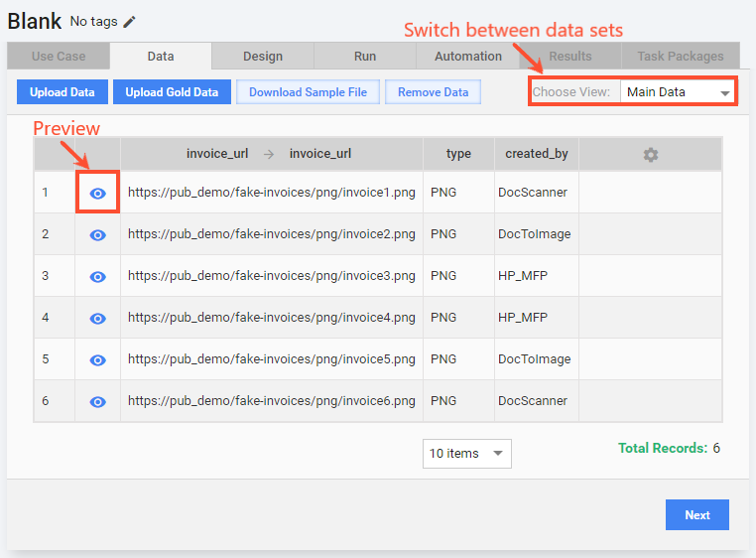756x558 pixels.
Task: Click the Upload Data button
Action: tap(63, 91)
